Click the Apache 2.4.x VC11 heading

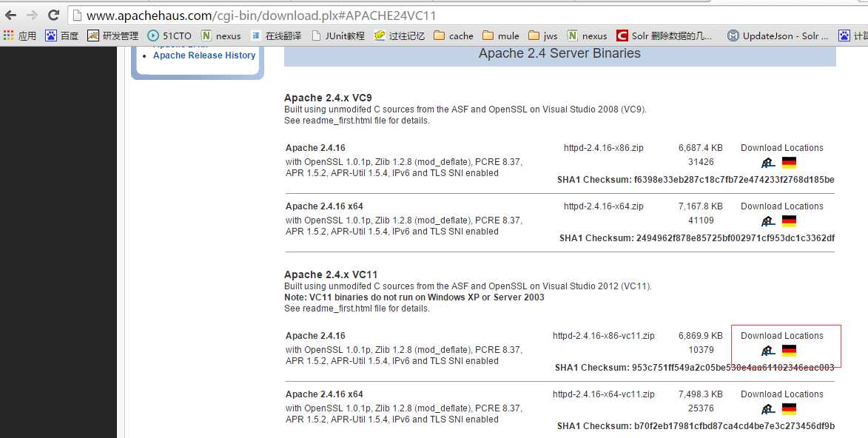(x=331, y=274)
